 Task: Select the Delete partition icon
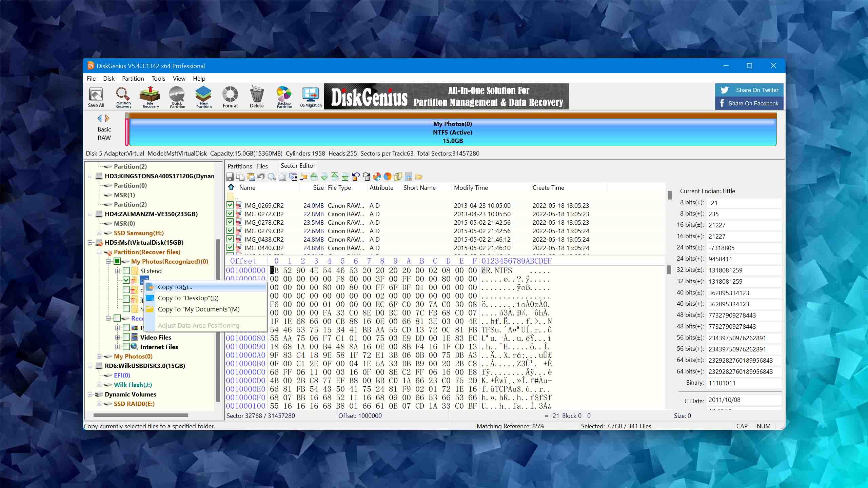pyautogui.click(x=256, y=96)
